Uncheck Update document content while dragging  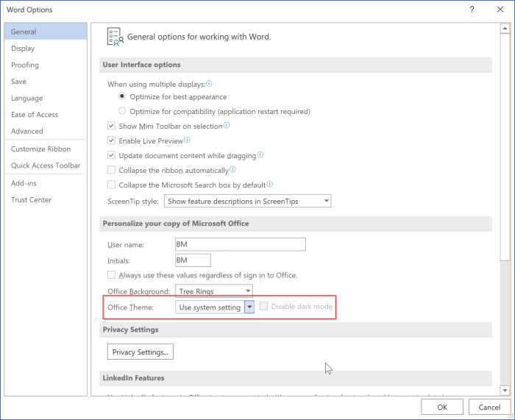[x=111, y=155]
